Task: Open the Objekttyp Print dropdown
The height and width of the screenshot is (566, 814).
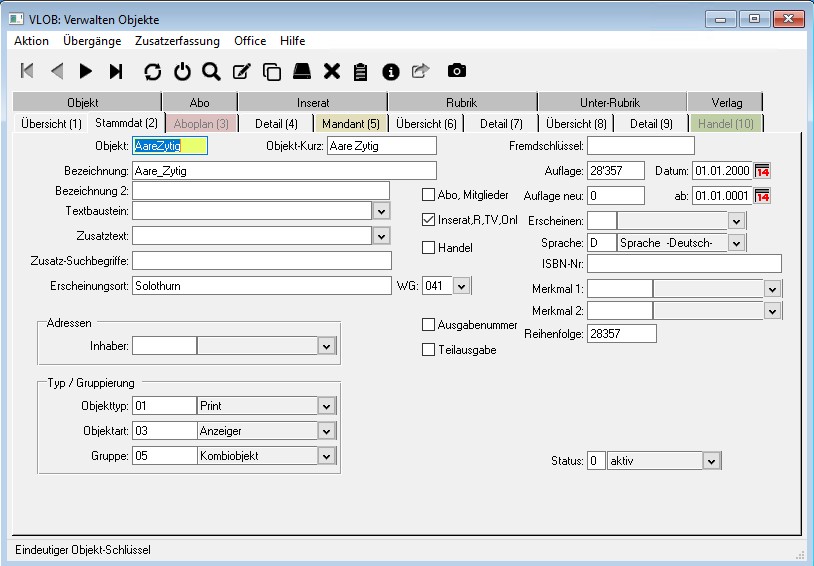Action: click(326, 406)
